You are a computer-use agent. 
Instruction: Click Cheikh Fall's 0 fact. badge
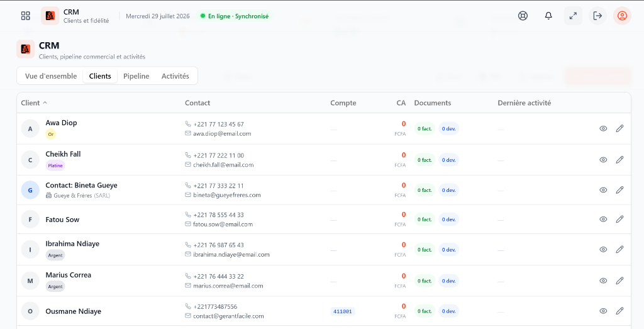coord(425,160)
